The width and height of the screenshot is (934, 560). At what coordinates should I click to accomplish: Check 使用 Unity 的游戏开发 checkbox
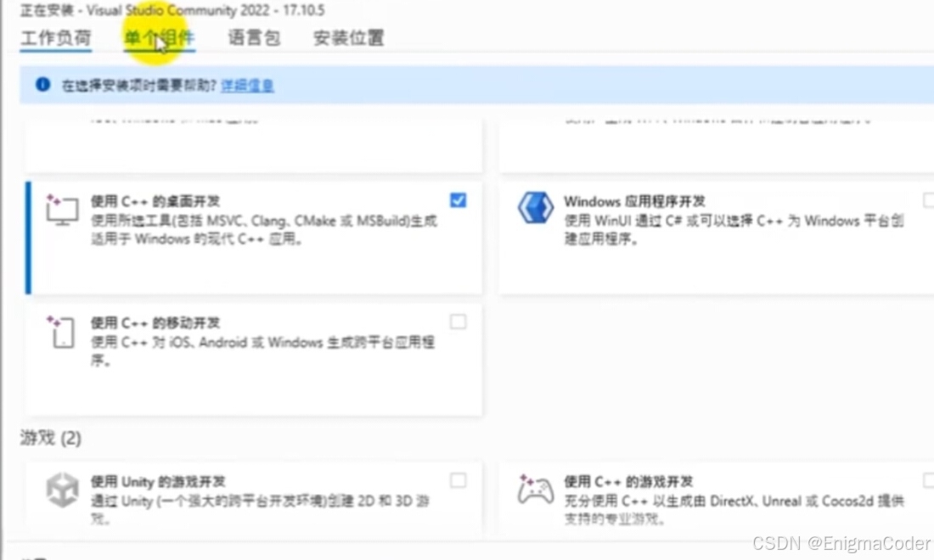[x=458, y=480]
